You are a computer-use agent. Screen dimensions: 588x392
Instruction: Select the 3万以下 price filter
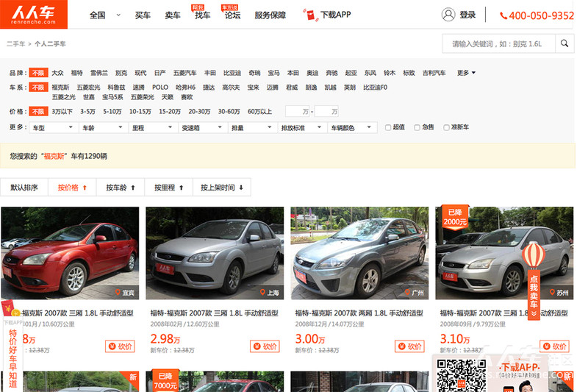click(62, 111)
